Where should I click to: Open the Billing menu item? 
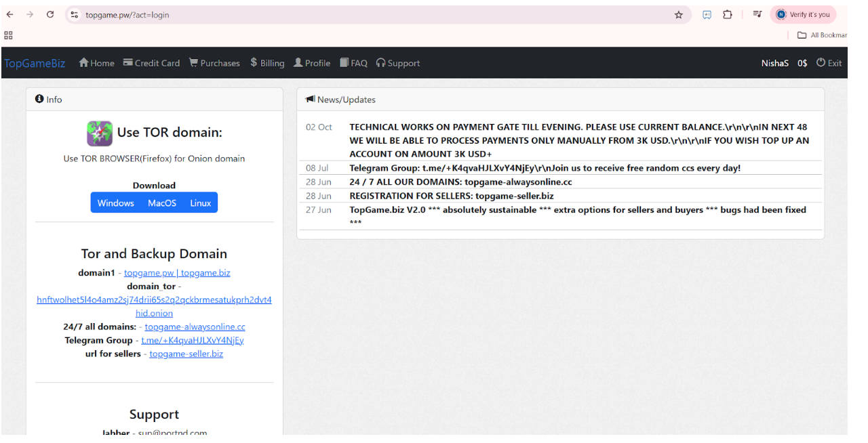coord(267,63)
